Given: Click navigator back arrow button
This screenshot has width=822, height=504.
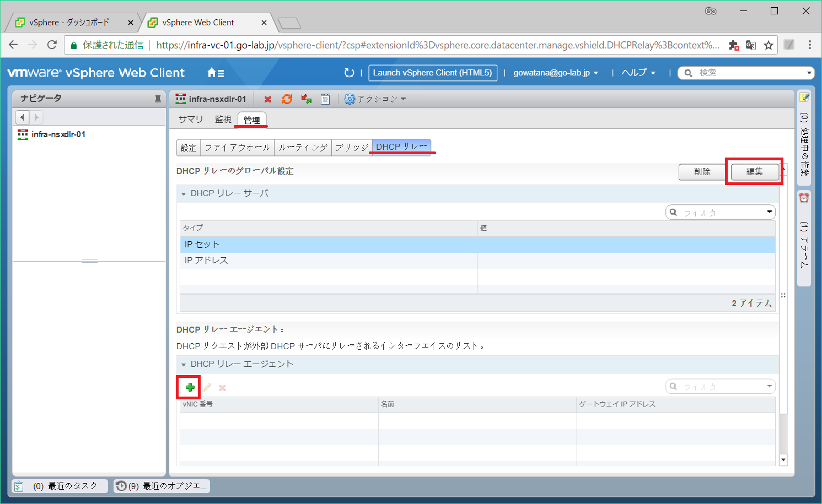Looking at the screenshot, I should tap(22, 117).
